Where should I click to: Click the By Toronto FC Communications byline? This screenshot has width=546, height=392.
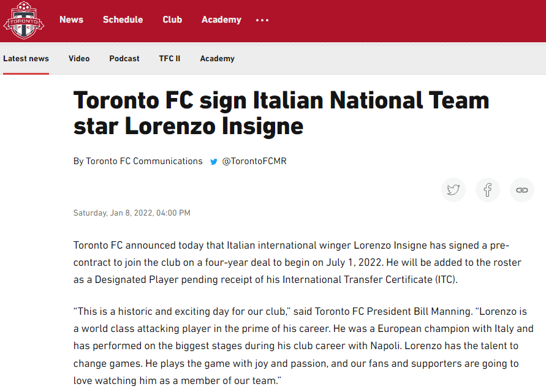pos(138,161)
